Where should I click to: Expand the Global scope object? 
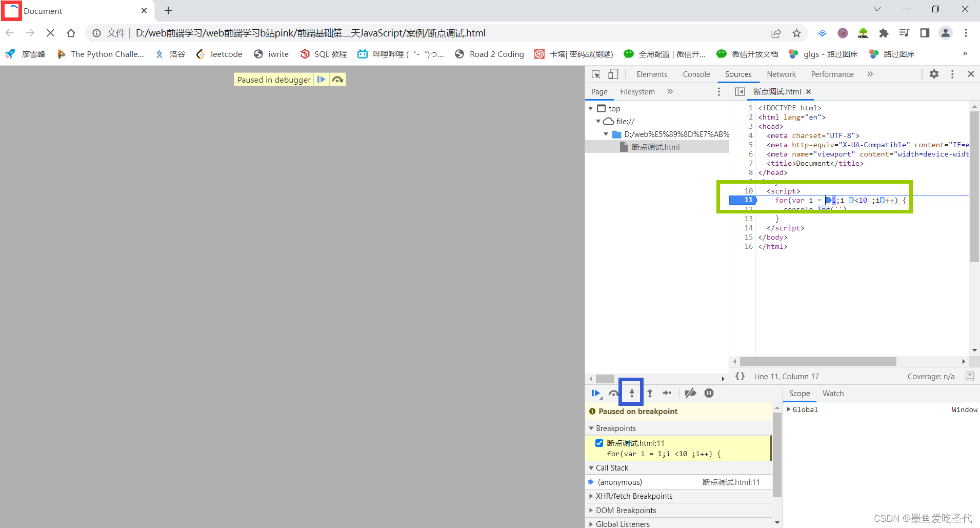[x=789, y=409]
